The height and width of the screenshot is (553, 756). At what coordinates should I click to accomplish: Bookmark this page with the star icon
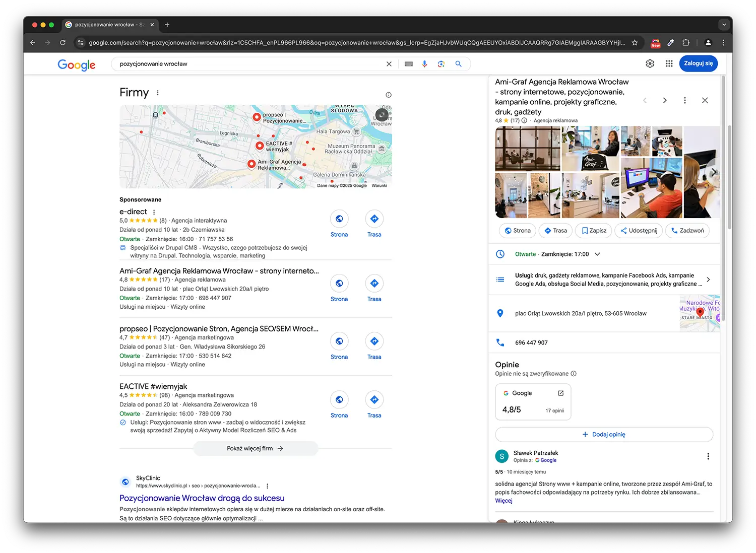pyautogui.click(x=635, y=43)
